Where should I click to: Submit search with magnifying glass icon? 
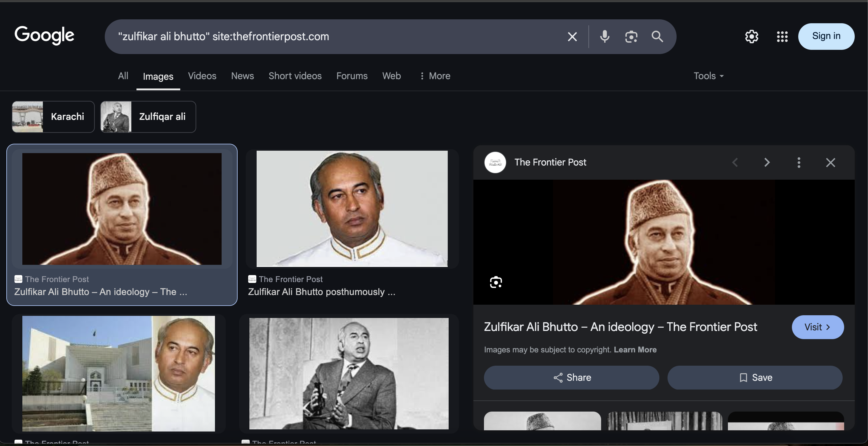click(657, 37)
